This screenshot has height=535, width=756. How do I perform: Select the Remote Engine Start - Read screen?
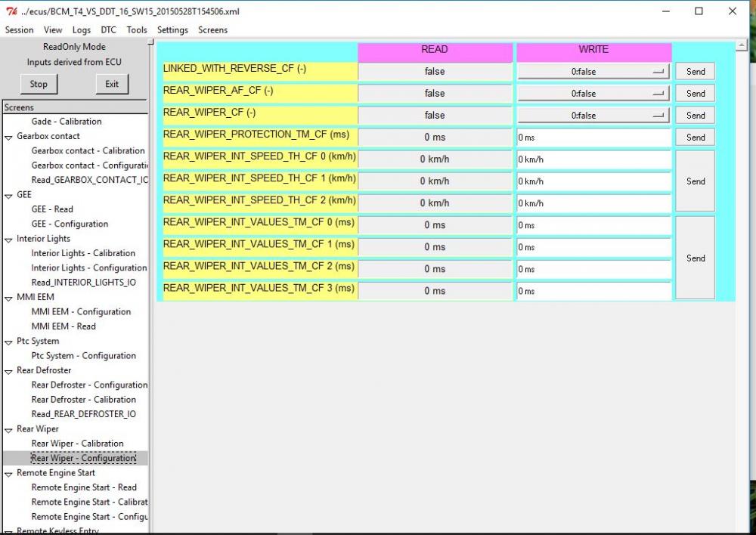coord(84,487)
